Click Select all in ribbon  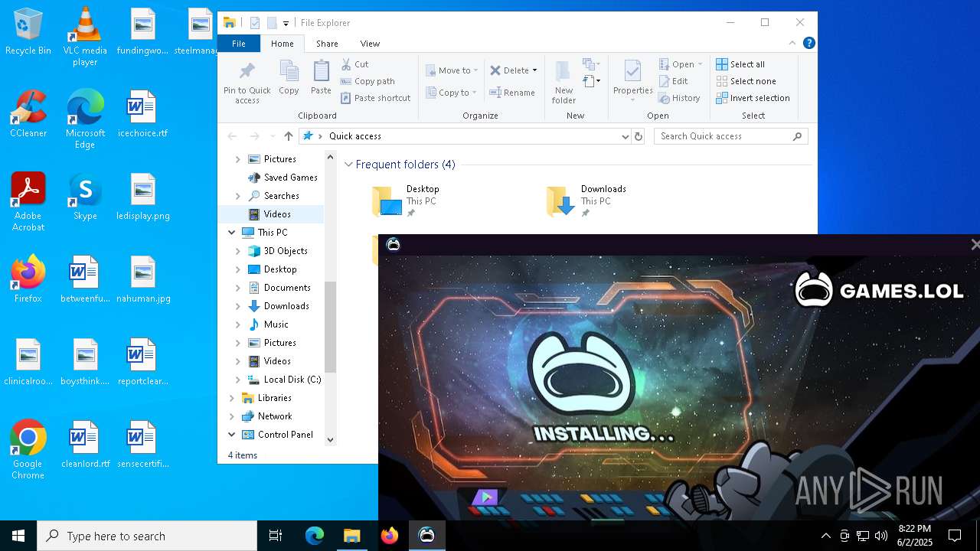click(740, 64)
